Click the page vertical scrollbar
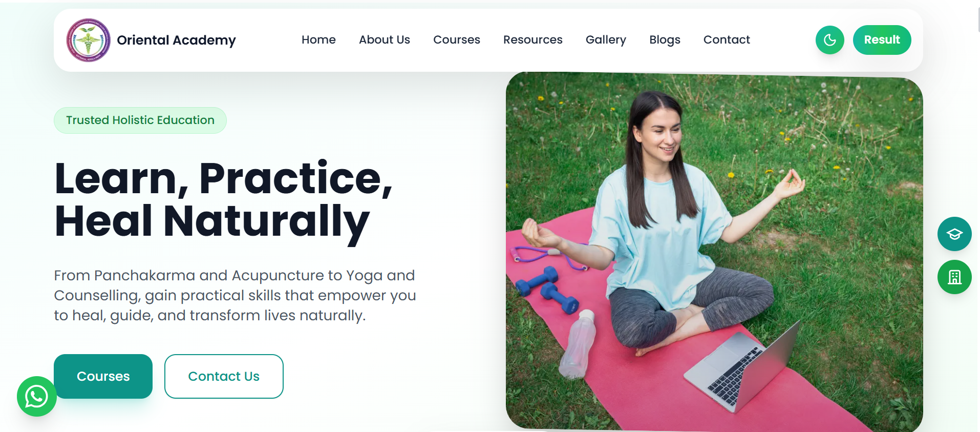The image size is (980, 432). [x=978, y=20]
